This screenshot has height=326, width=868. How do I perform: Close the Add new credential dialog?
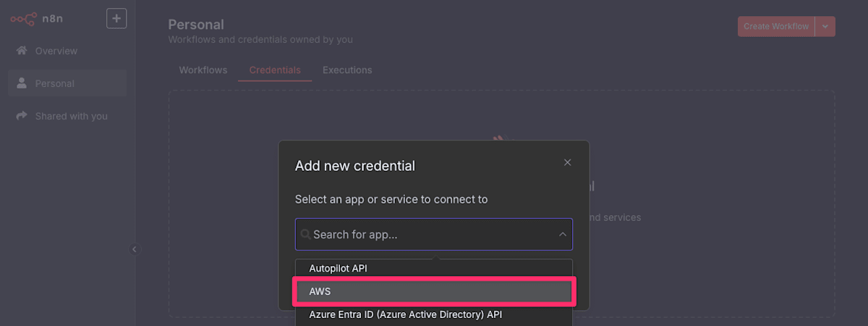click(568, 162)
